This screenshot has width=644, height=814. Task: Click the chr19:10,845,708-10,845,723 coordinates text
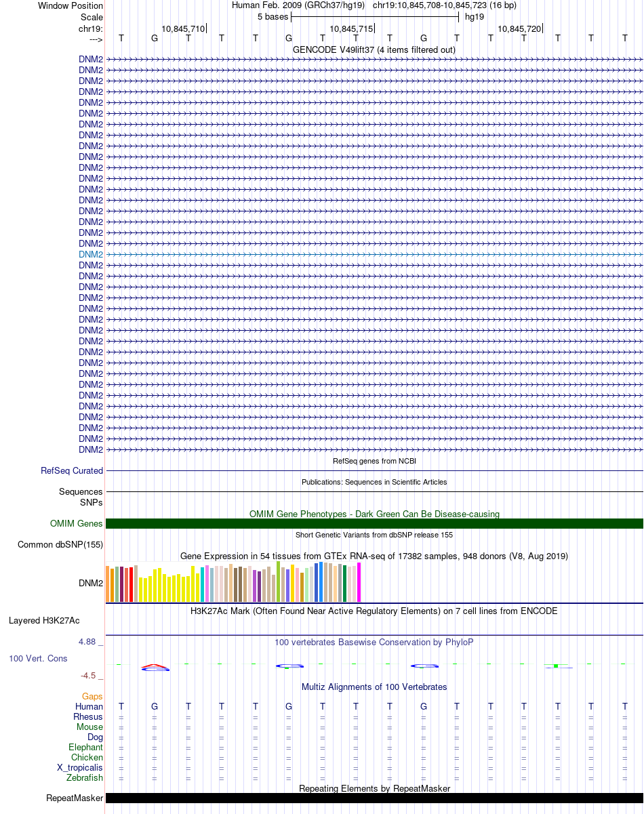444,5
